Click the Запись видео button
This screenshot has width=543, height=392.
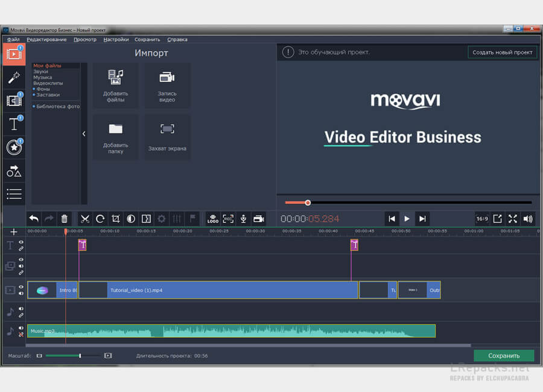tap(167, 86)
